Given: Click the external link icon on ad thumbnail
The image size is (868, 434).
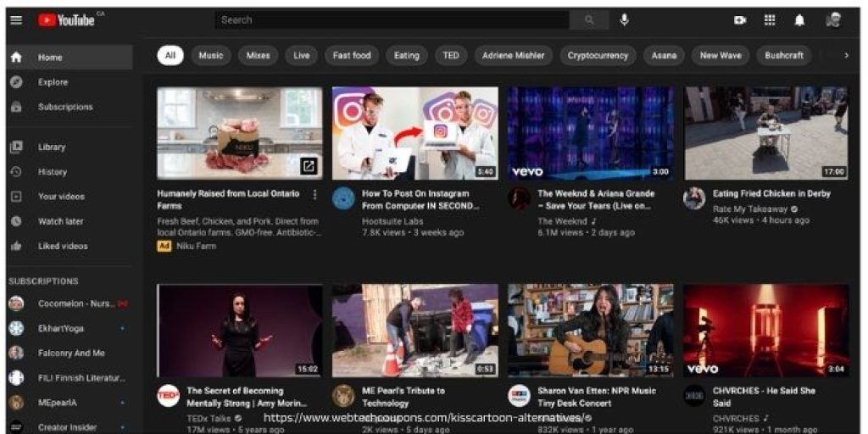Looking at the screenshot, I should (x=309, y=166).
